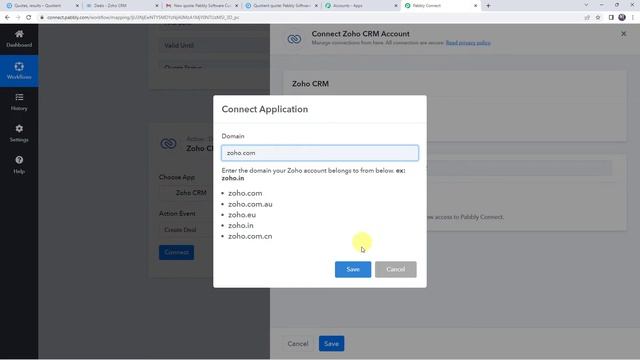Click the browser address bar URL
The image size is (640, 360).
143,18
